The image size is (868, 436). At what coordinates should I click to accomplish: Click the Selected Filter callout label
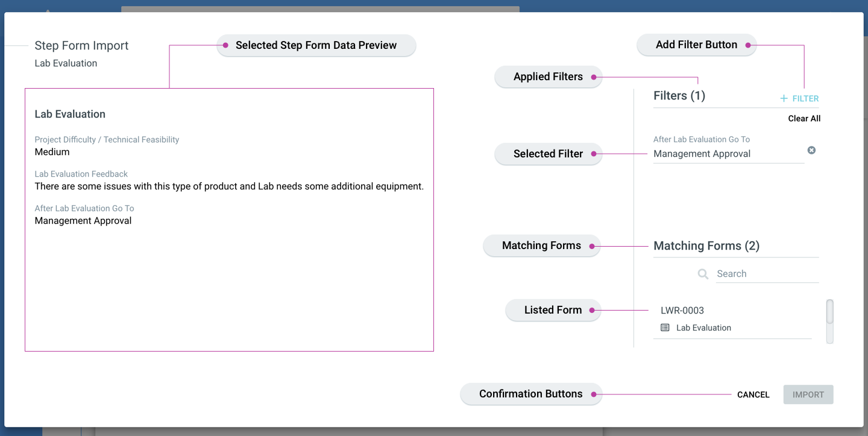click(x=548, y=154)
